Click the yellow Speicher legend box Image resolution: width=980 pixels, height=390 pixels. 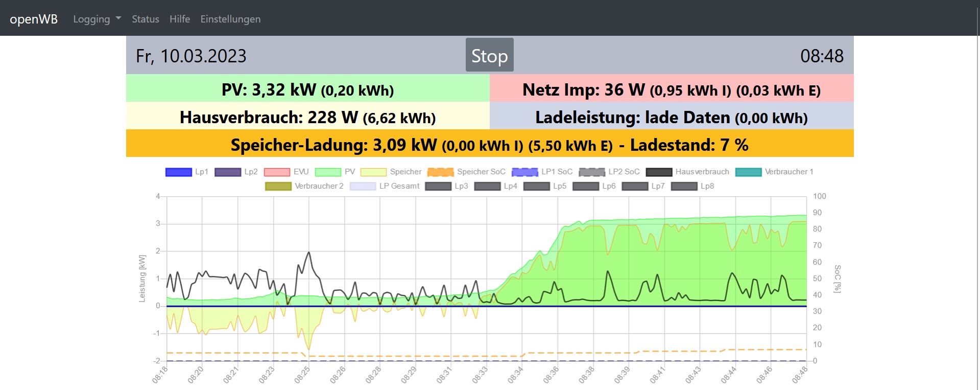373,172
